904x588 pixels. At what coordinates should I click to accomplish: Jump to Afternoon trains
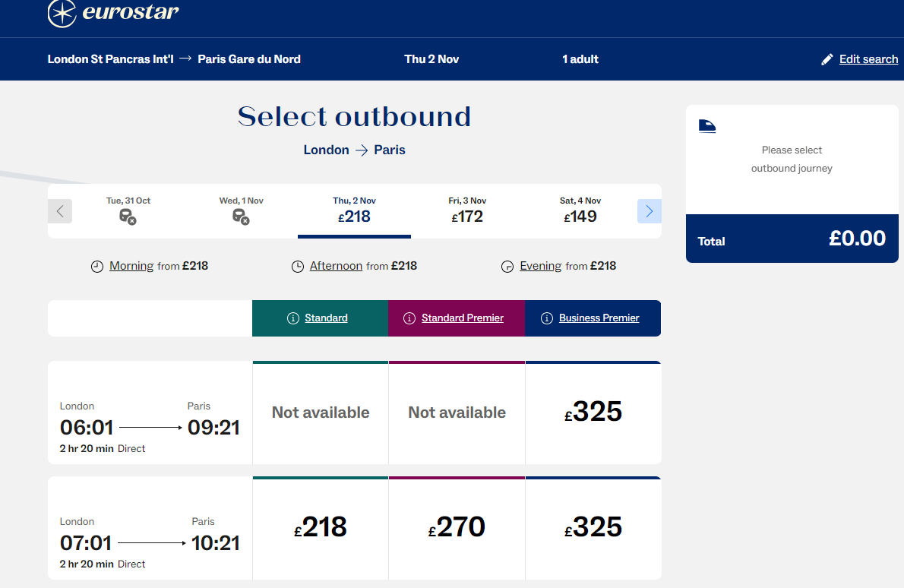pos(336,266)
